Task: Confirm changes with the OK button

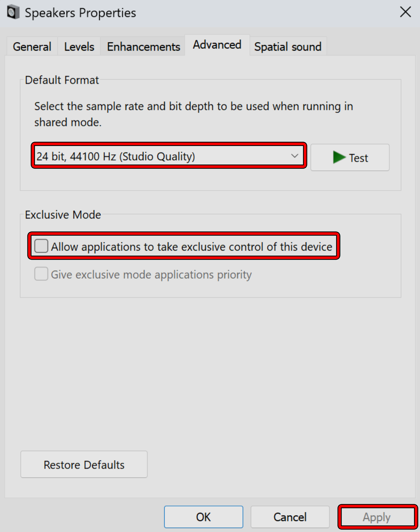Action: (x=203, y=517)
